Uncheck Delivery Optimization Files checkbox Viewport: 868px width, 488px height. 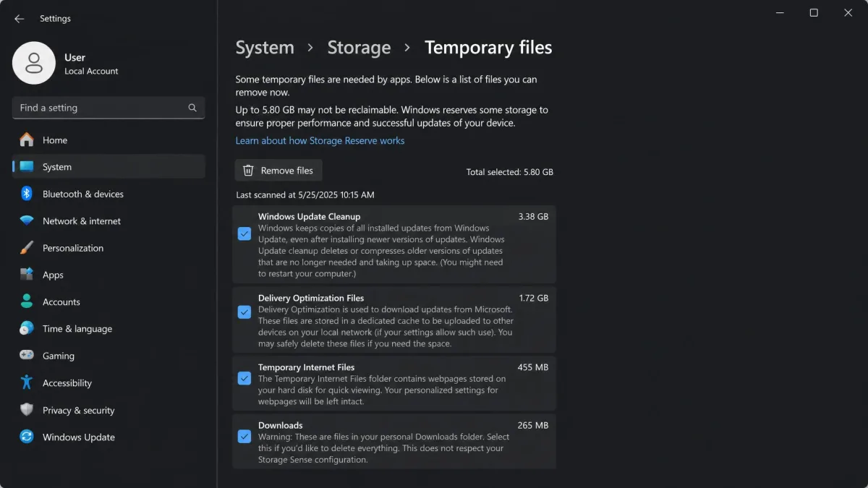(x=244, y=312)
